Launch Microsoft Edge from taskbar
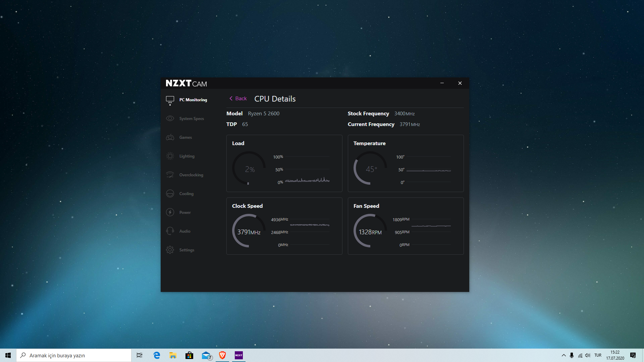 (x=157, y=355)
